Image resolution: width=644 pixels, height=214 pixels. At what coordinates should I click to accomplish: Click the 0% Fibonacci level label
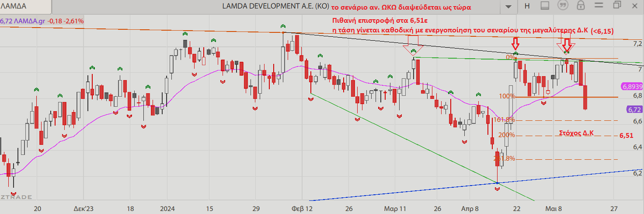(511, 57)
